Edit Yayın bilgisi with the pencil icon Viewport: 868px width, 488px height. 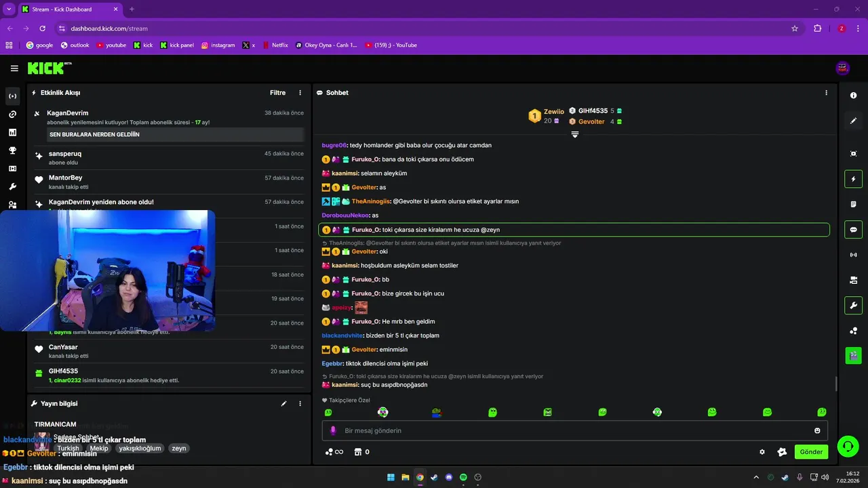pyautogui.click(x=284, y=403)
